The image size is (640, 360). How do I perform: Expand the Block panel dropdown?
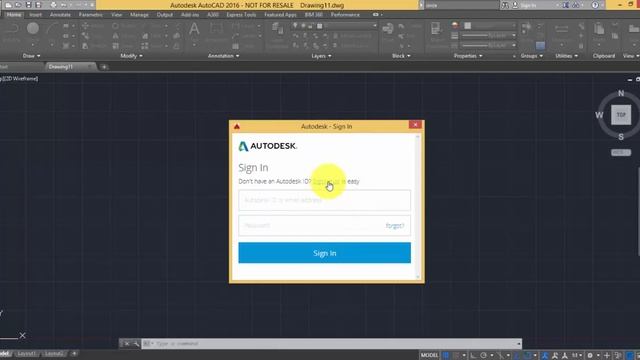click(x=401, y=56)
